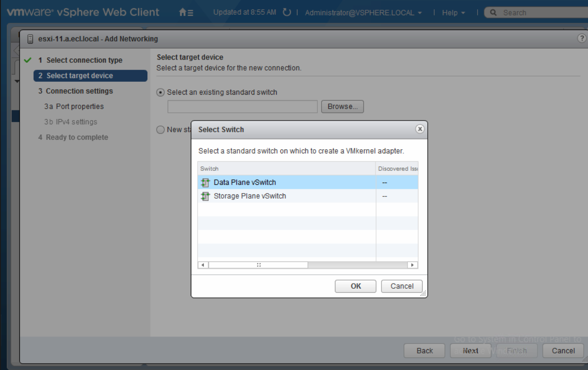Click the help question mark icon
Screen dimensions: 588x370
point(582,39)
